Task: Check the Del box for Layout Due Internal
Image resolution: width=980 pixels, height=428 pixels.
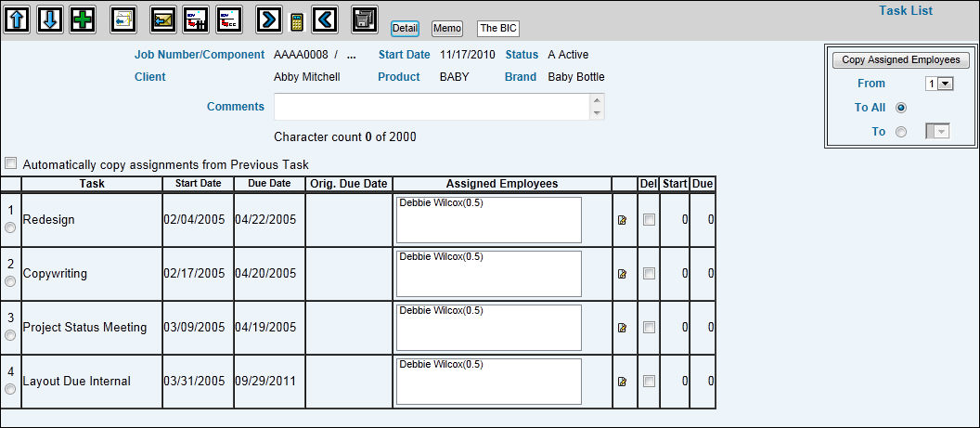Action: coord(649,381)
